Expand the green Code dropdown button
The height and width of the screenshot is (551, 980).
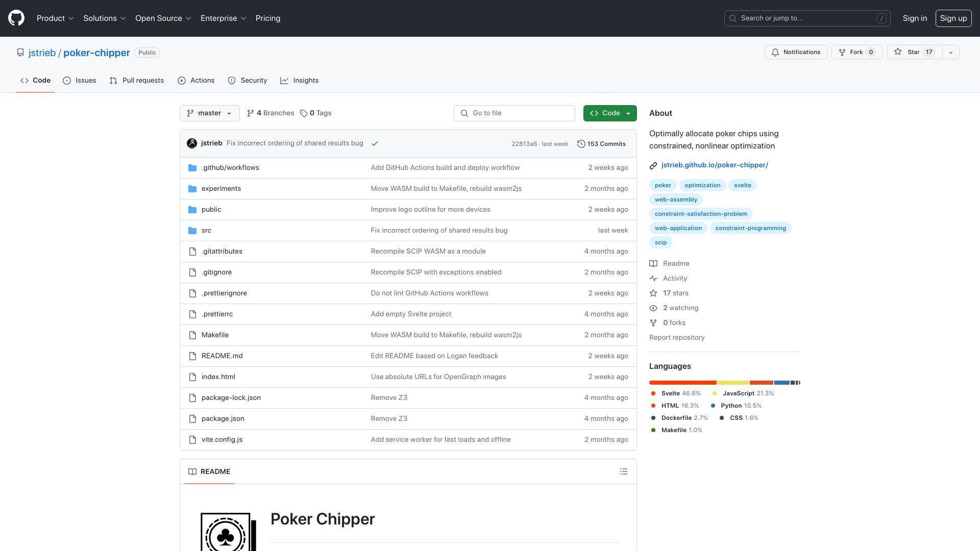(x=610, y=113)
